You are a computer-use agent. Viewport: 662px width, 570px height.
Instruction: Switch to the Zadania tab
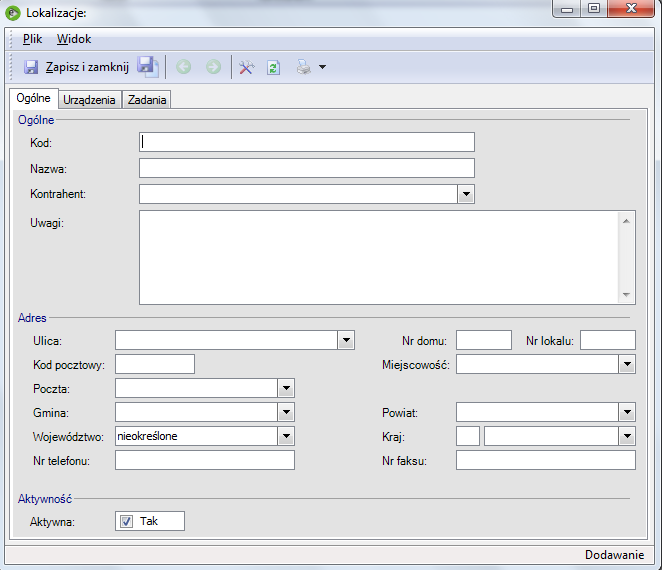(x=147, y=100)
